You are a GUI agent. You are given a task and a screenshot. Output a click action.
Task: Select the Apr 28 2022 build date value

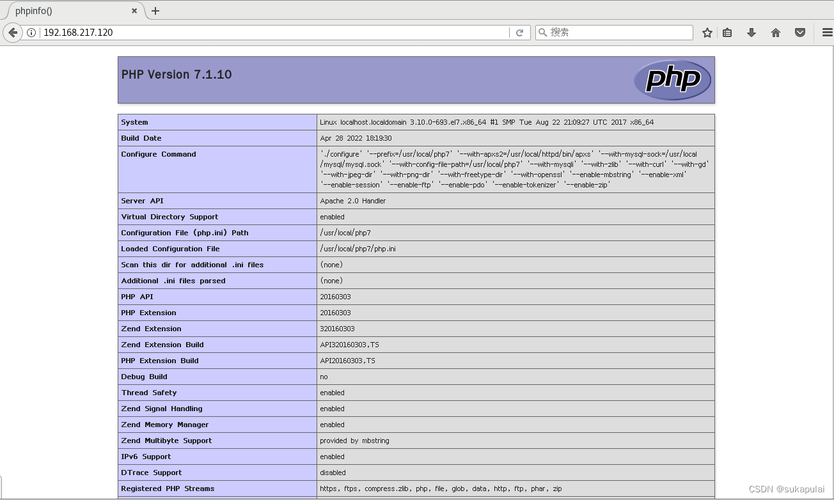point(356,138)
